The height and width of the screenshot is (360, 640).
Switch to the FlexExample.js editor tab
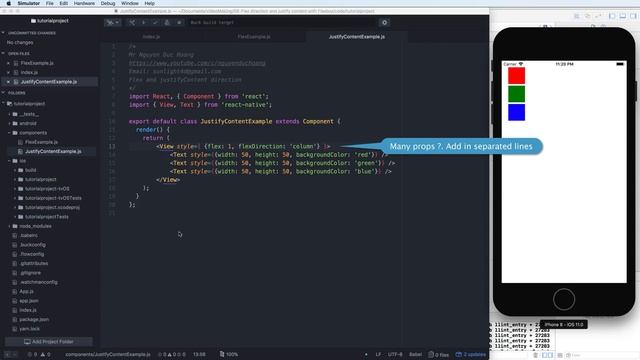point(254,37)
